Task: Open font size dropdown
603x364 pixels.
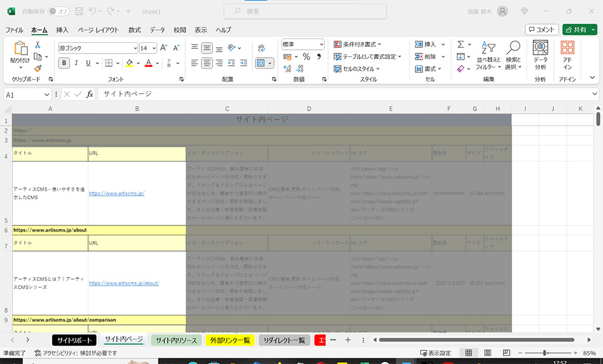Action: point(154,48)
